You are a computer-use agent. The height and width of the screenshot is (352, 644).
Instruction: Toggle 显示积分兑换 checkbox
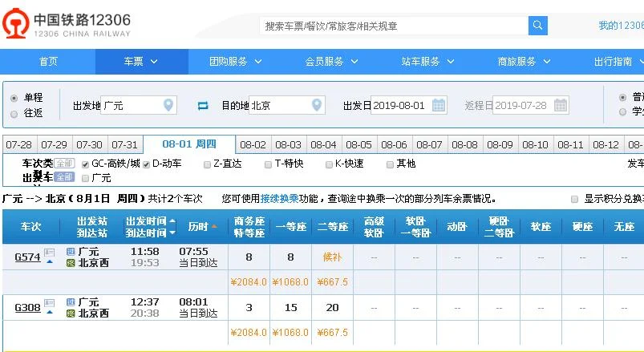pos(574,199)
